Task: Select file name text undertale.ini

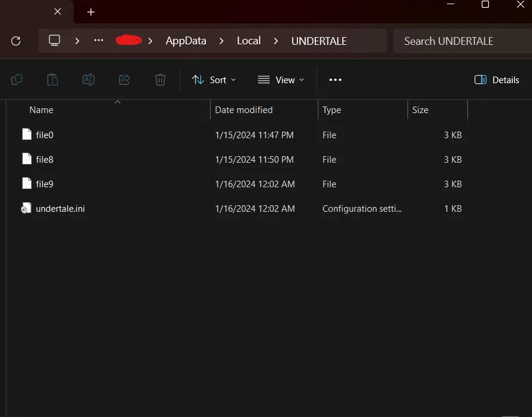Action: 60,209
